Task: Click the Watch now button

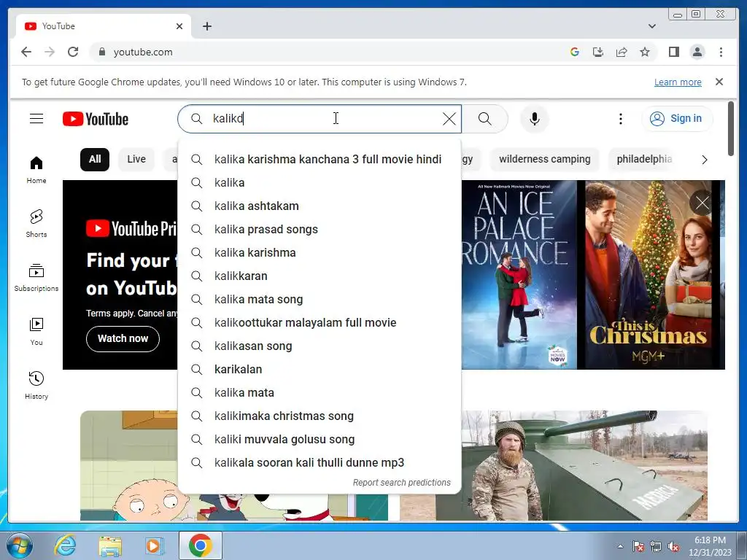Action: pos(123,338)
